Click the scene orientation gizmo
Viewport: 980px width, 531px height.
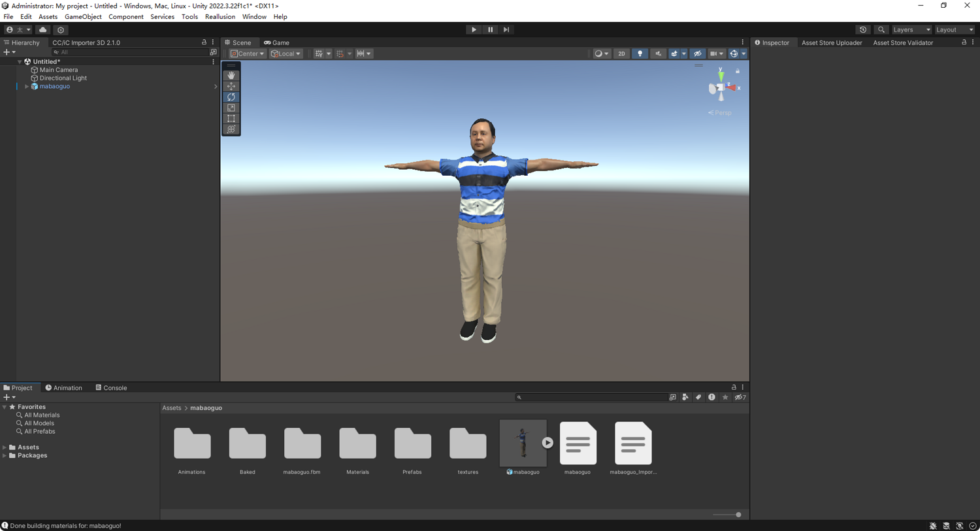[x=721, y=88]
